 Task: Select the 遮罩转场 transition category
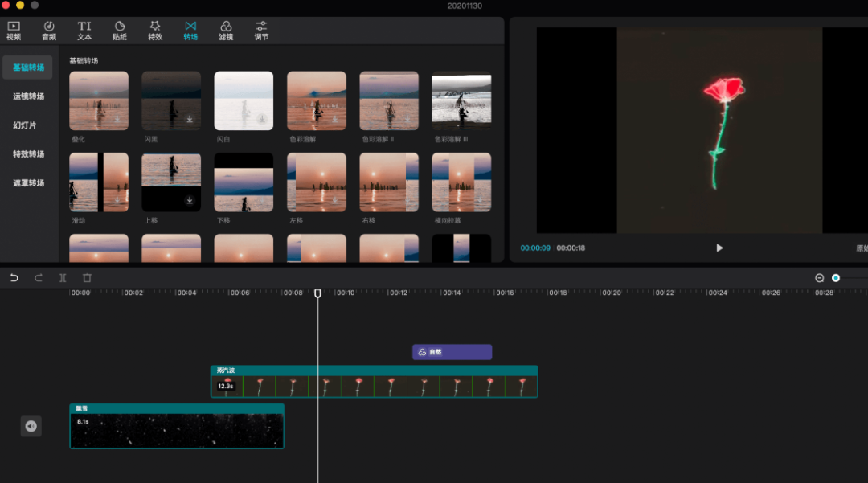point(28,183)
